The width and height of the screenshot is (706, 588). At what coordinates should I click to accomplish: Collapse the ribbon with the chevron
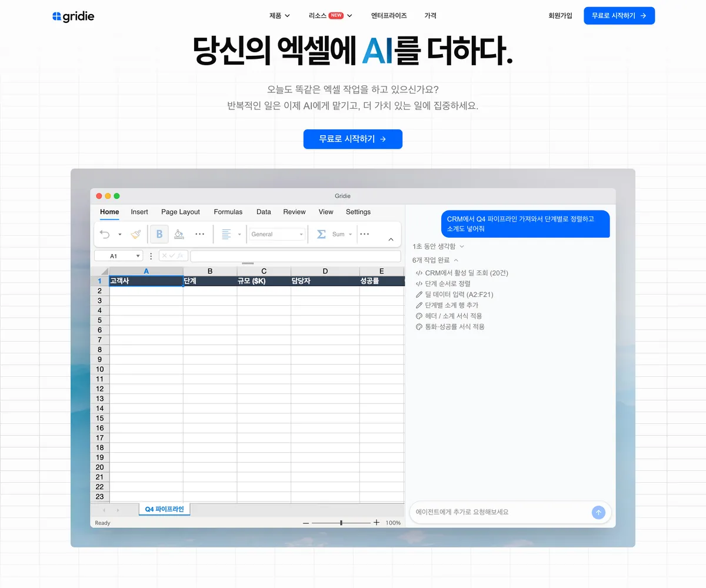[x=391, y=239]
